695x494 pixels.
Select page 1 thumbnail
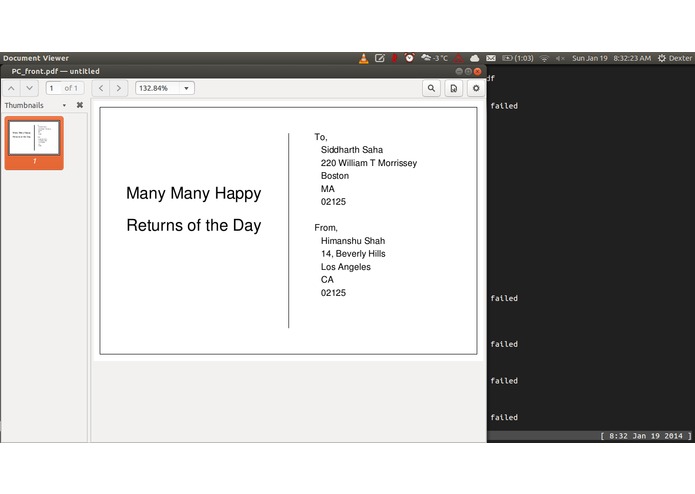click(34, 143)
